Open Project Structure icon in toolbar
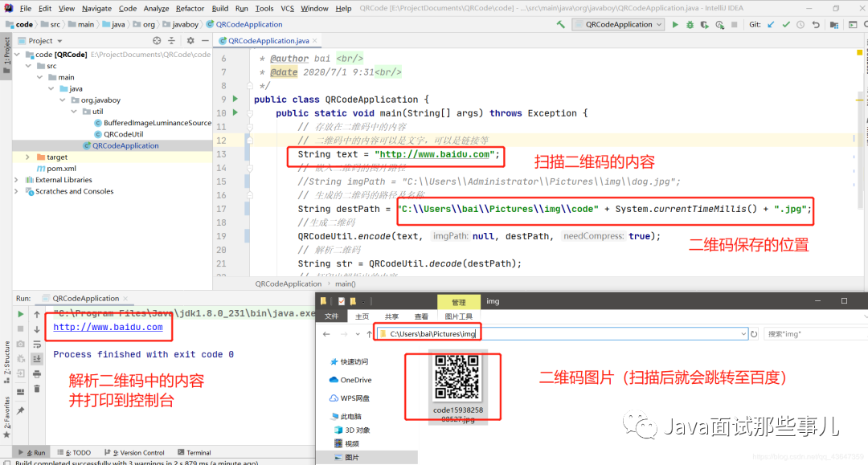Image resolution: width=868 pixels, height=465 pixels. coord(834,24)
